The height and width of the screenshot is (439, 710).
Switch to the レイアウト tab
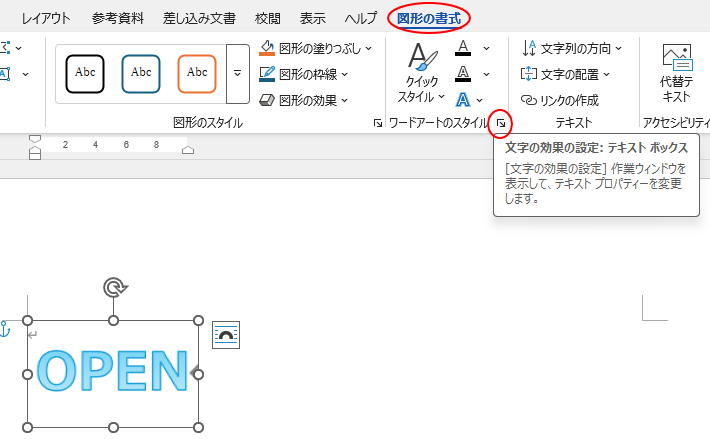tap(46, 19)
